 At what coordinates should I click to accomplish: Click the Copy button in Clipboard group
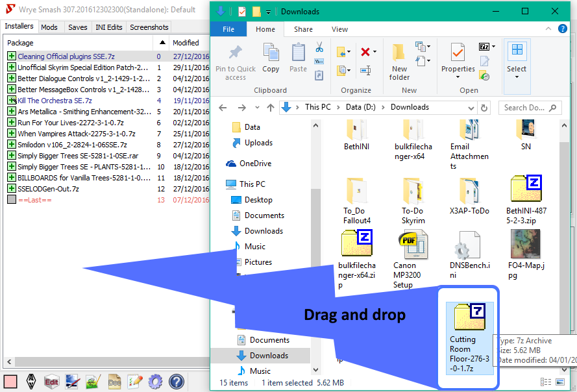271,58
